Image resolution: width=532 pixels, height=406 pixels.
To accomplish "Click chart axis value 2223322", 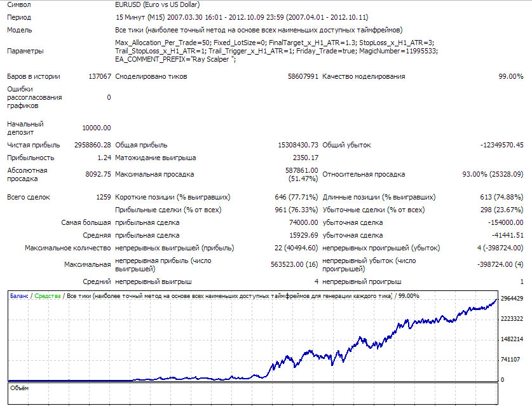I will [x=512, y=319].
